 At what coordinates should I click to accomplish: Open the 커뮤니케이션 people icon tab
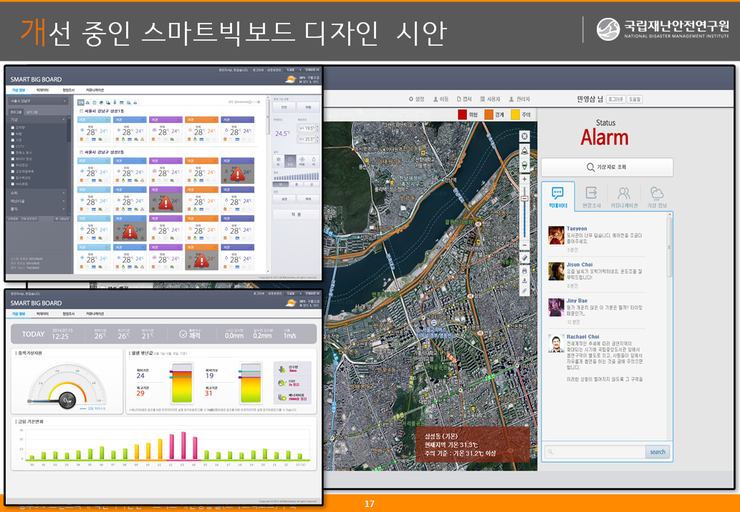[x=623, y=195]
